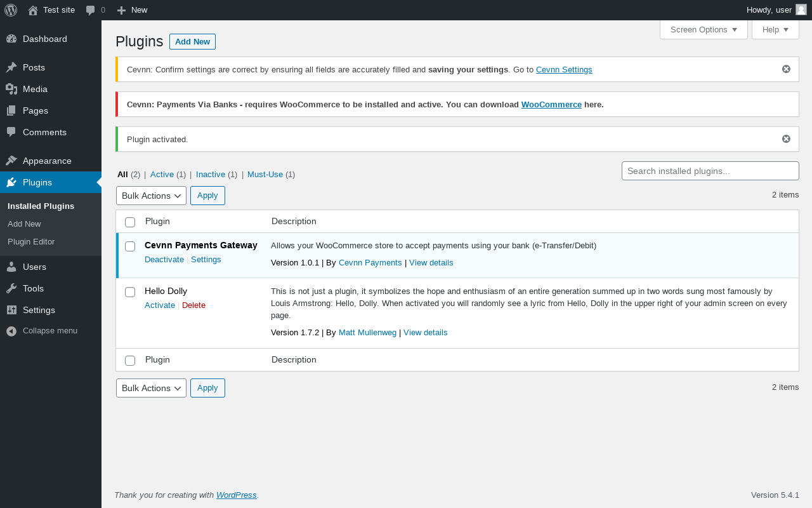
Task: Expand the Screen Options panel
Action: tap(704, 30)
